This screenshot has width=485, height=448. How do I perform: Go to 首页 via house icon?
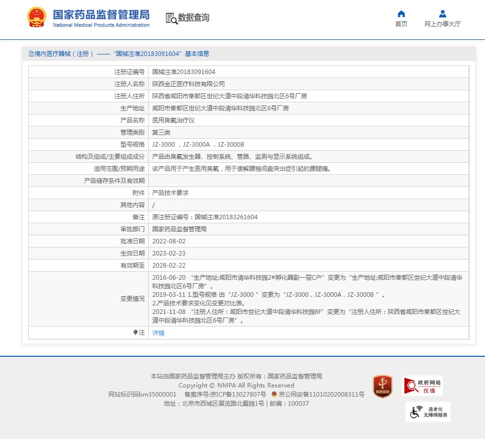401,14
